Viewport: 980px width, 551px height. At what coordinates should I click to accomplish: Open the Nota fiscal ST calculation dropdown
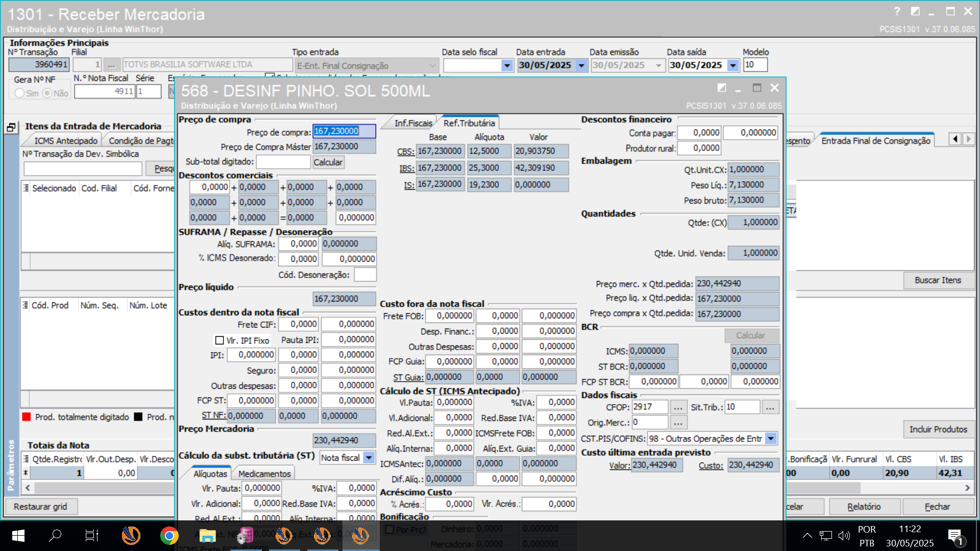[x=369, y=458]
